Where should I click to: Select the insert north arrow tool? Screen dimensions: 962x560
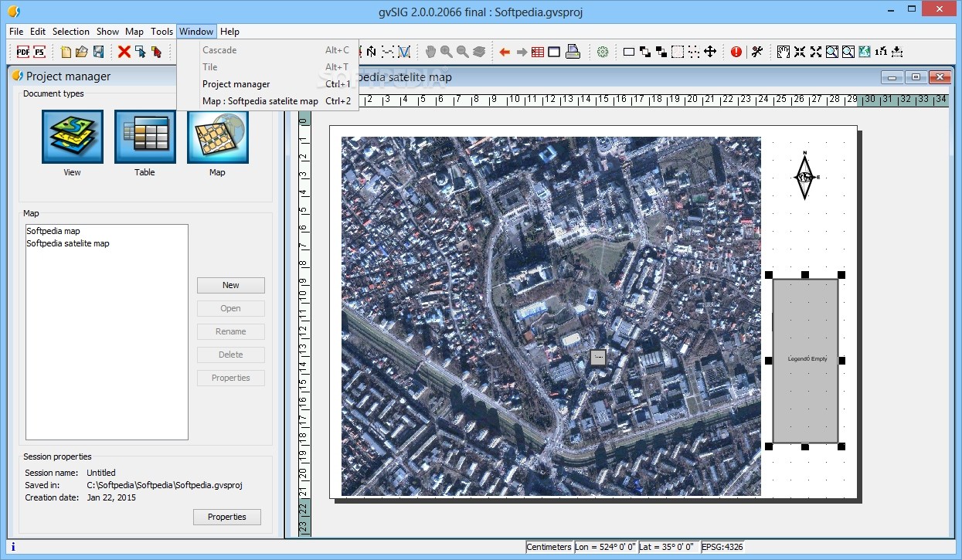click(x=372, y=52)
